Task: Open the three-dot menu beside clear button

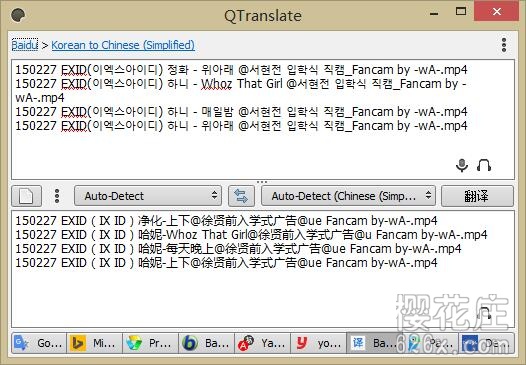Action: click(57, 196)
